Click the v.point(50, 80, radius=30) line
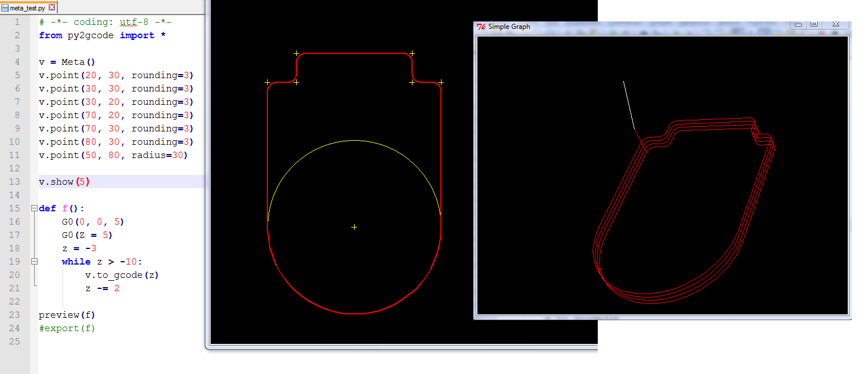 click(x=113, y=155)
